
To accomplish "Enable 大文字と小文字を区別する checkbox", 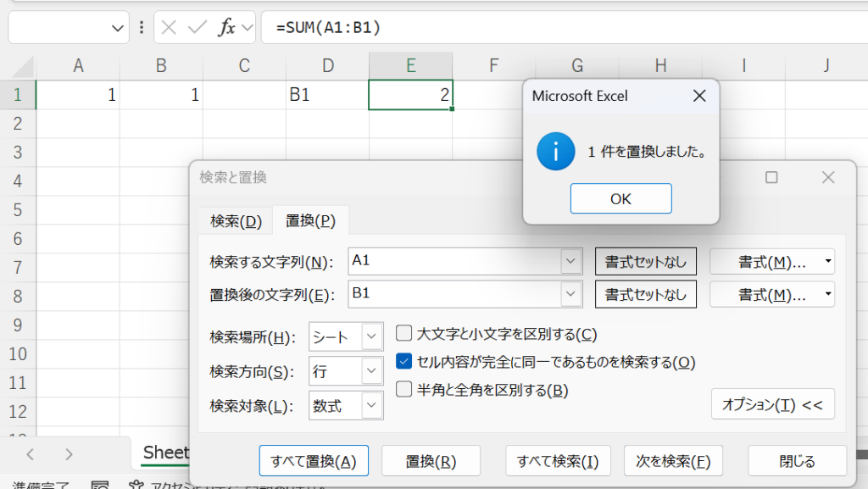I will [404, 333].
